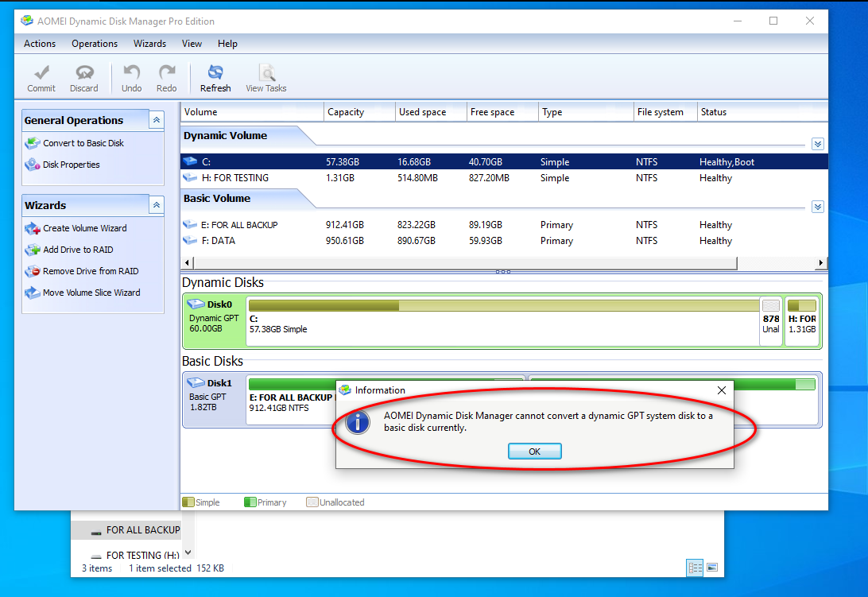The image size is (868, 597).
Task: Sort by the Type column header
Action: point(587,112)
